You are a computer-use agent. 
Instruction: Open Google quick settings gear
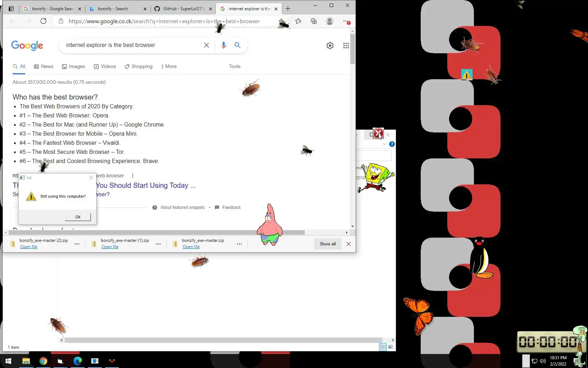click(330, 46)
